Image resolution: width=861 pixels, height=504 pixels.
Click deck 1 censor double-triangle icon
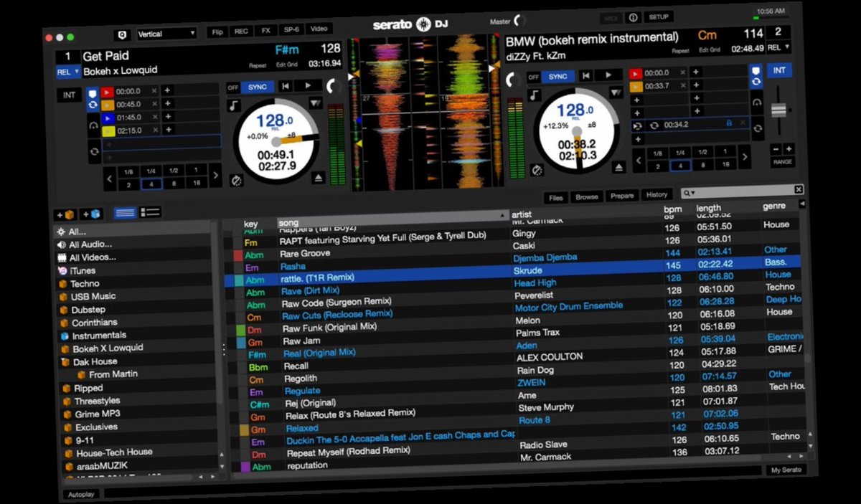[x=316, y=103]
